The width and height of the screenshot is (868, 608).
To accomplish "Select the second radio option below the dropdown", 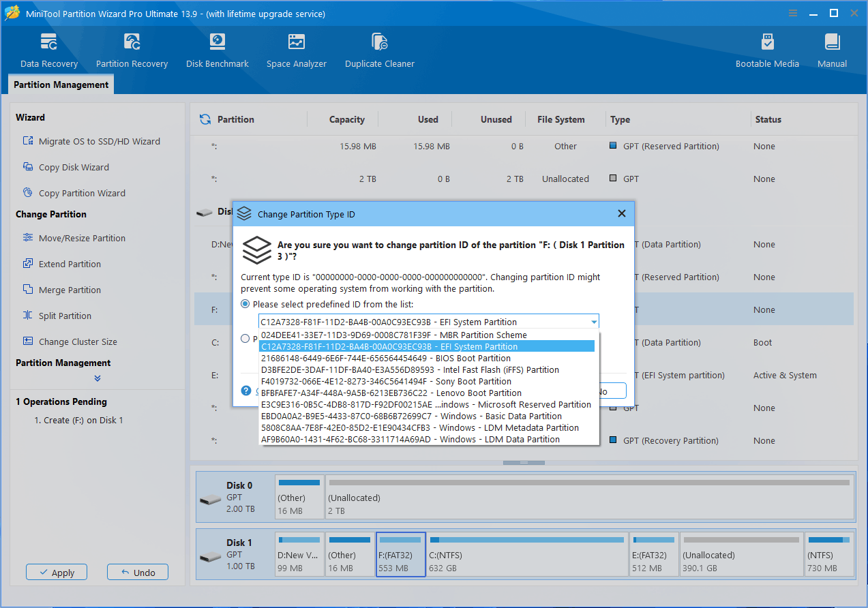I will [x=245, y=338].
